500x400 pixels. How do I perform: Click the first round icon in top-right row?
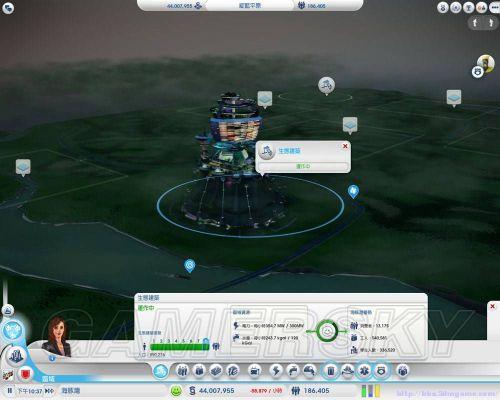point(443,8)
